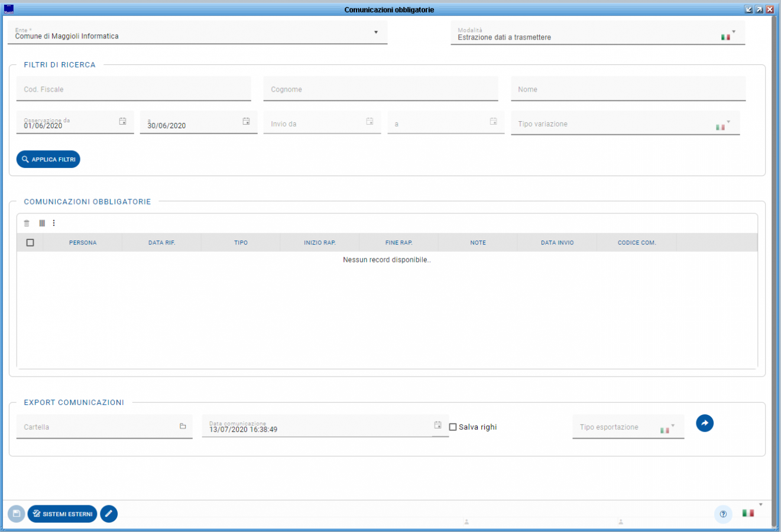The height and width of the screenshot is (532, 781).
Task: Browse folder icon in Cartella field
Action: (183, 426)
